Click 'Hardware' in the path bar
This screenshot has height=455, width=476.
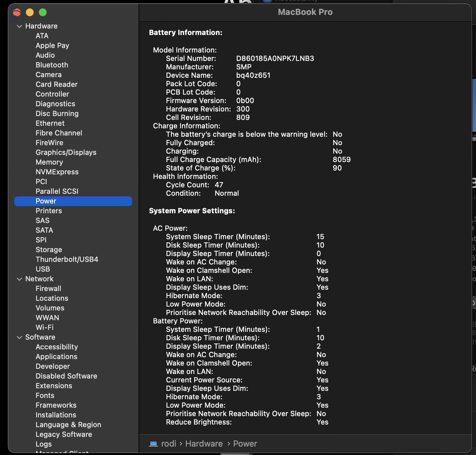coord(204,444)
